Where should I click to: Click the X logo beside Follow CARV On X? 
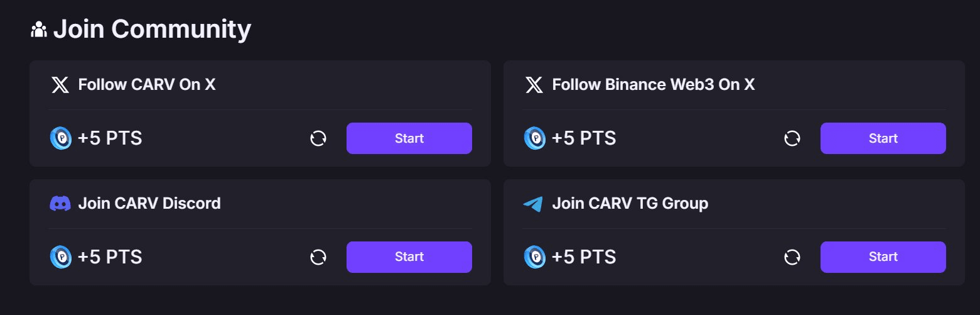tap(60, 85)
